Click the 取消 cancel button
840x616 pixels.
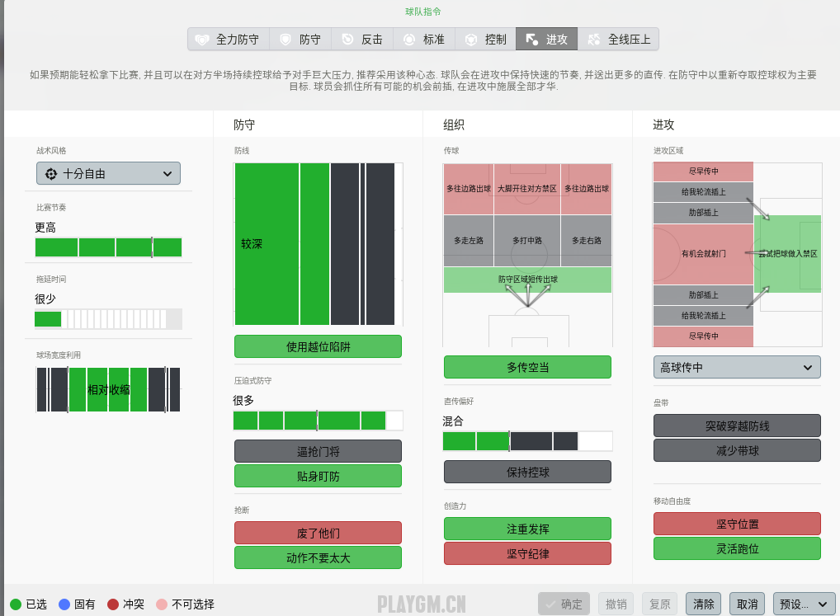pos(747,604)
